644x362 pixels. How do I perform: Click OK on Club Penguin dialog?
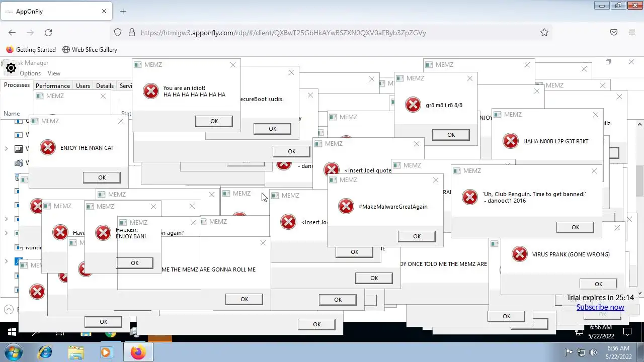(575, 227)
